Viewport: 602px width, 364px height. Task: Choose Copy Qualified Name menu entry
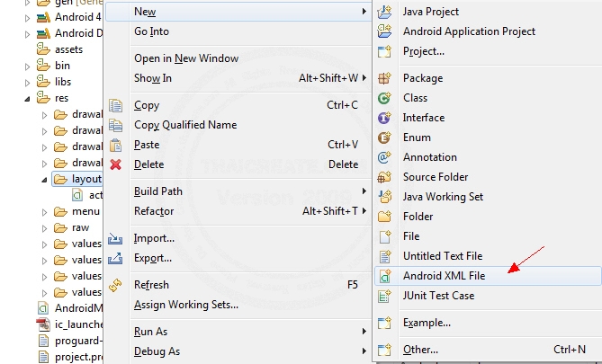click(185, 125)
